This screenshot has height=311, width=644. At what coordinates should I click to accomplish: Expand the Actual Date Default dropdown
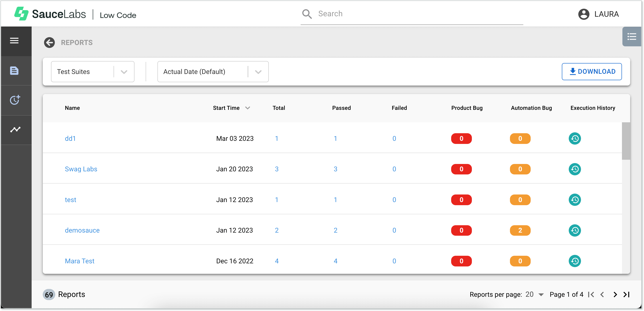pyautogui.click(x=258, y=72)
